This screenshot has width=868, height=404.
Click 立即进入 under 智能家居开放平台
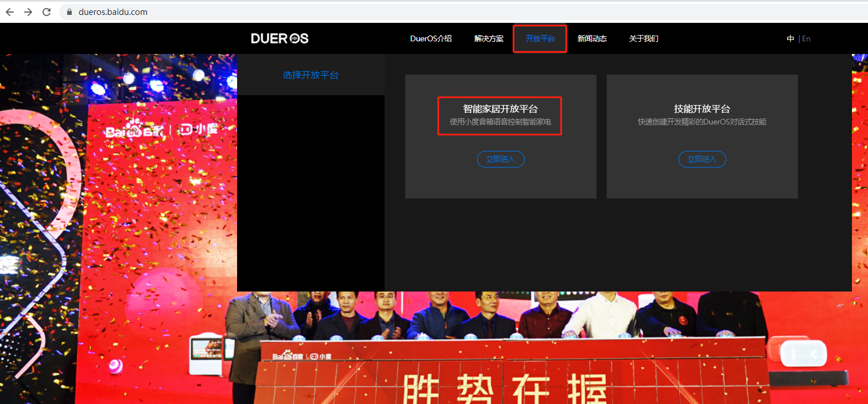tap(501, 159)
